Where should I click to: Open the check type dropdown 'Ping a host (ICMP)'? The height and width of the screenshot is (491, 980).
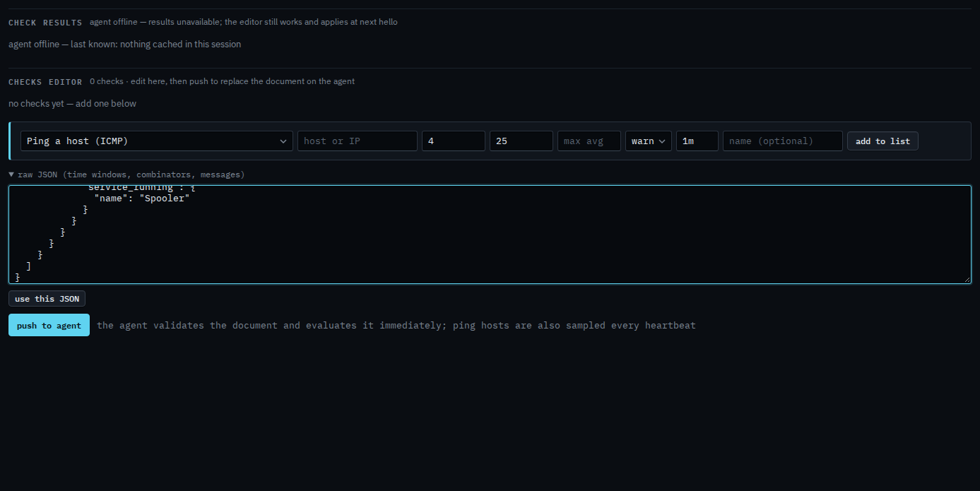(x=157, y=141)
